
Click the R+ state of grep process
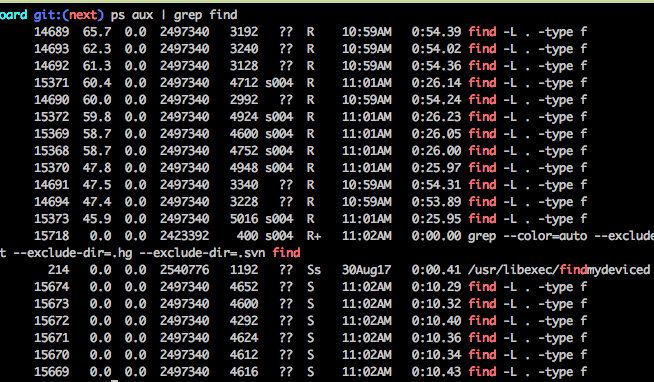click(314, 236)
